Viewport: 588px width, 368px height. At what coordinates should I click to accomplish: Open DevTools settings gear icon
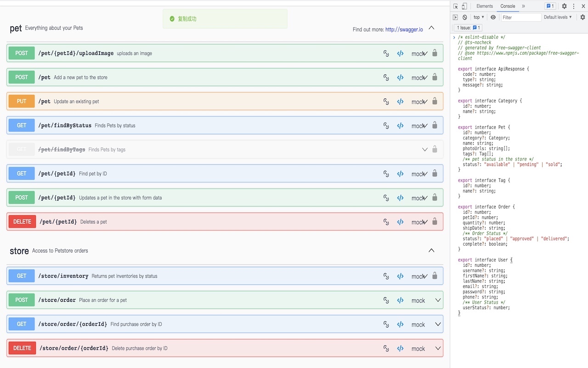click(x=564, y=6)
